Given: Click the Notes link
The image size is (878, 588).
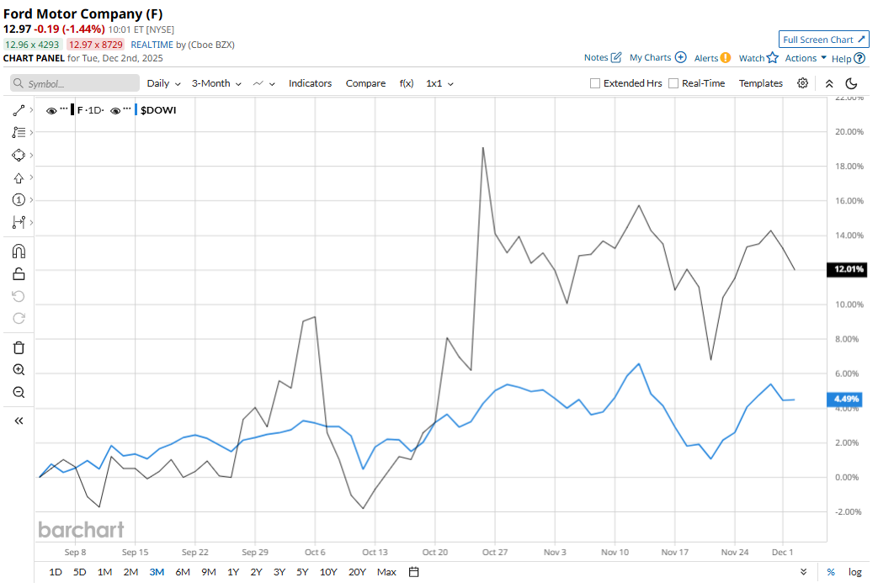Looking at the screenshot, I should 596,57.
